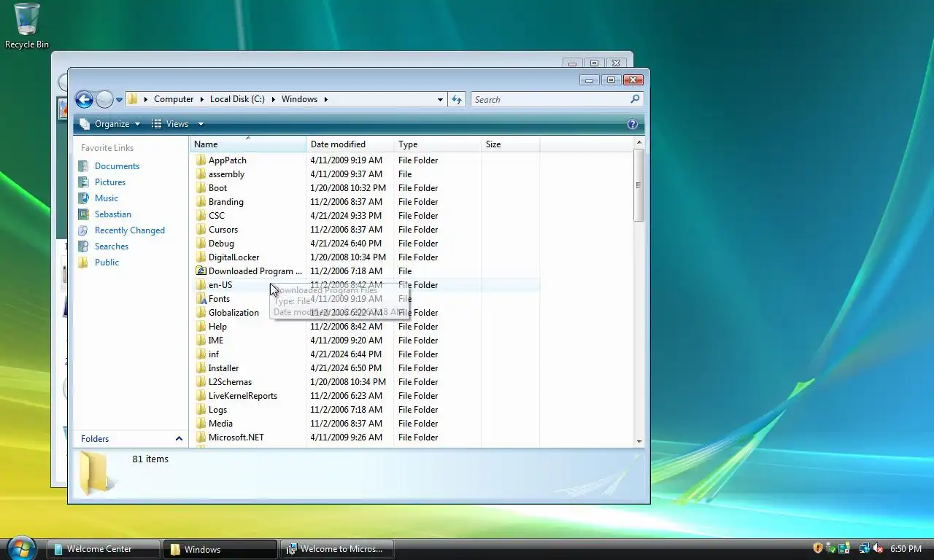
Task: Select the Logs folder name
Action: 217,410
